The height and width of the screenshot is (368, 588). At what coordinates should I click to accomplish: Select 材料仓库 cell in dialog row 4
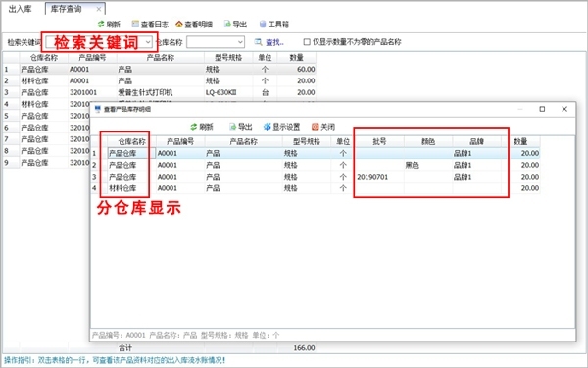click(131, 188)
